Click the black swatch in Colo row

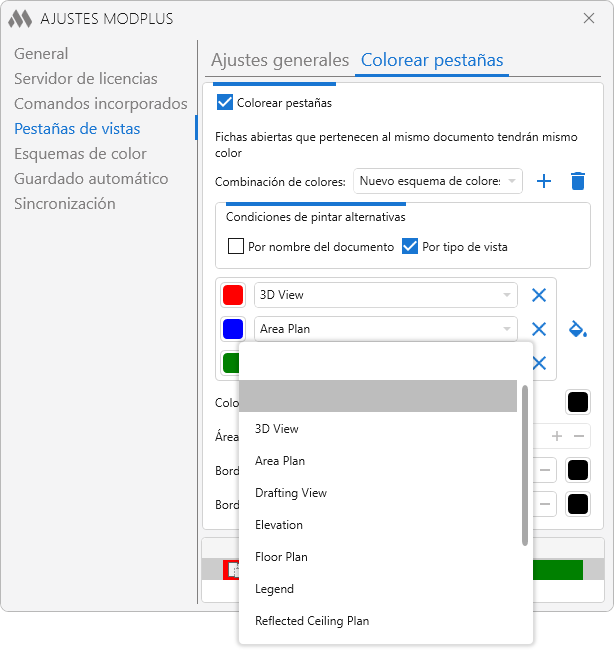tap(578, 402)
